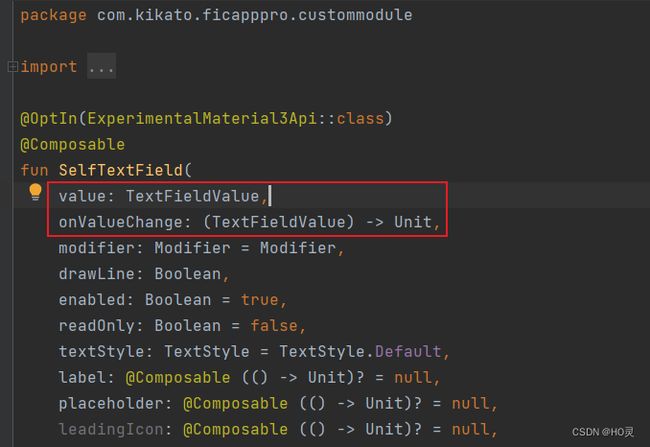The height and width of the screenshot is (447, 650).
Task: Click the onValueChange parameter name
Action: [121, 222]
